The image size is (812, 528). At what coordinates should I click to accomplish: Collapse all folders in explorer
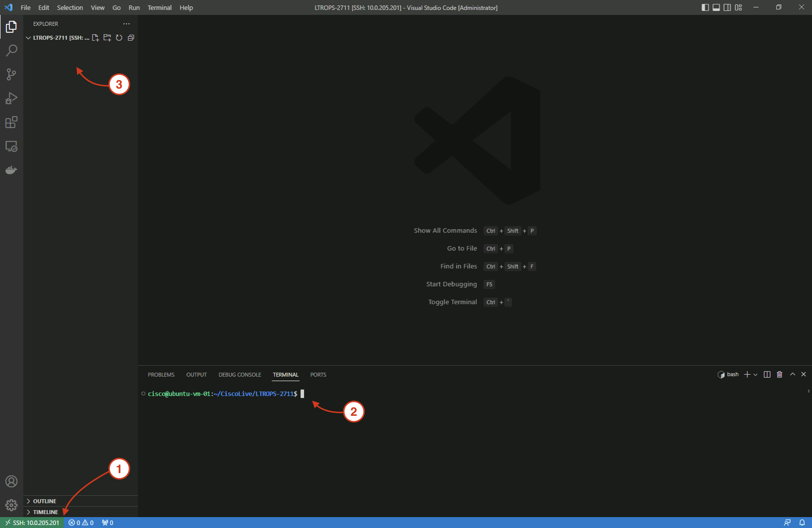coord(131,38)
